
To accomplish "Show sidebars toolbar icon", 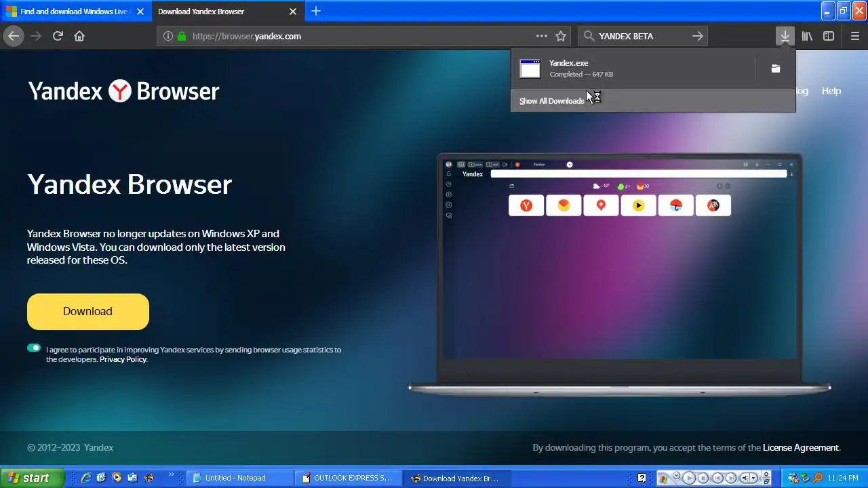I will coord(829,36).
